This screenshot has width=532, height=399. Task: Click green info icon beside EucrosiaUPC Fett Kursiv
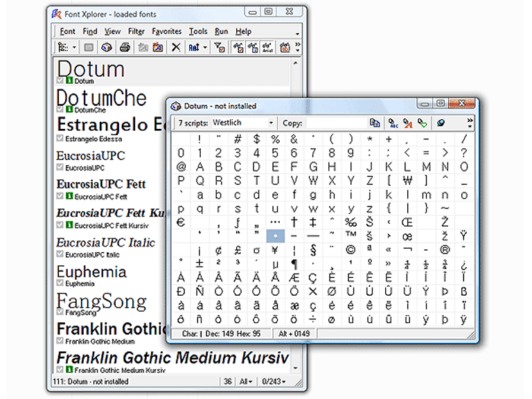[69, 224]
